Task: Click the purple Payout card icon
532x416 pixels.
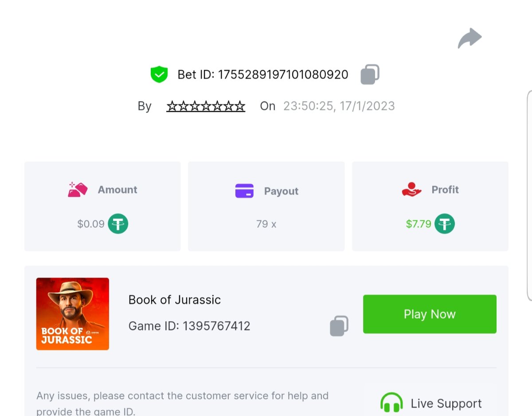Action: (x=244, y=191)
